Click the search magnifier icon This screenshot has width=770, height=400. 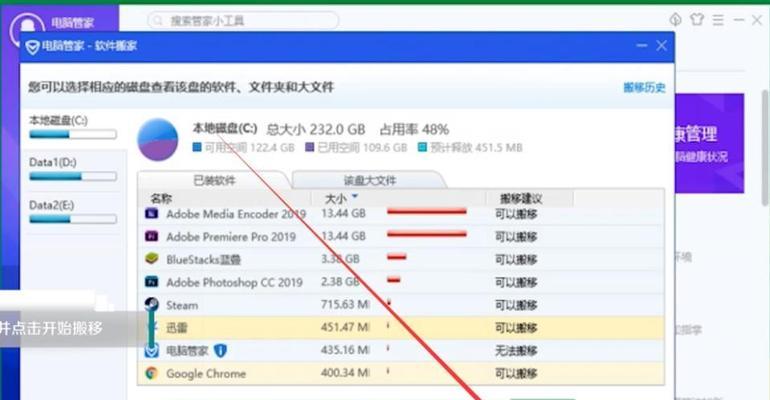click(158, 21)
